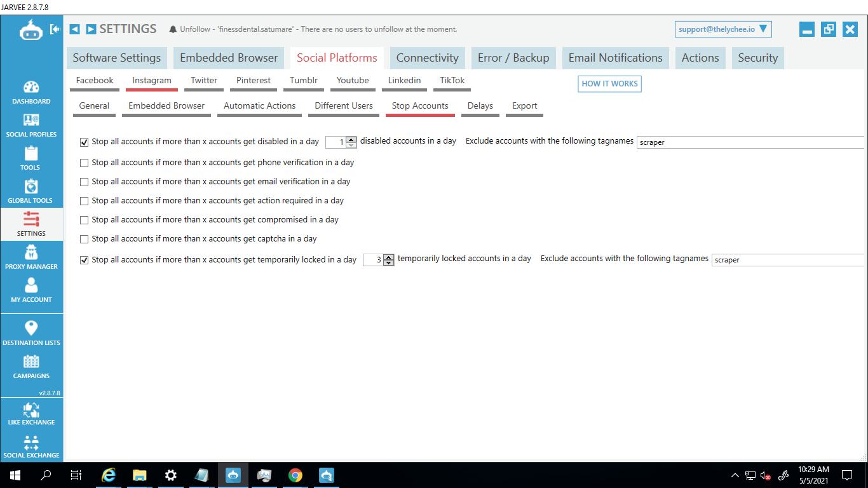
Task: Click HOW IT WORKS button
Action: pos(609,84)
